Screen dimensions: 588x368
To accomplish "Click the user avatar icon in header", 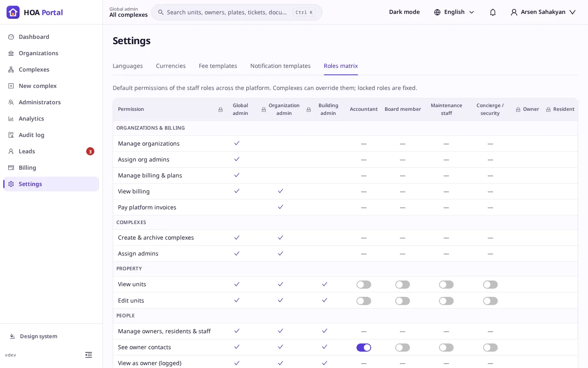I will coord(514,12).
